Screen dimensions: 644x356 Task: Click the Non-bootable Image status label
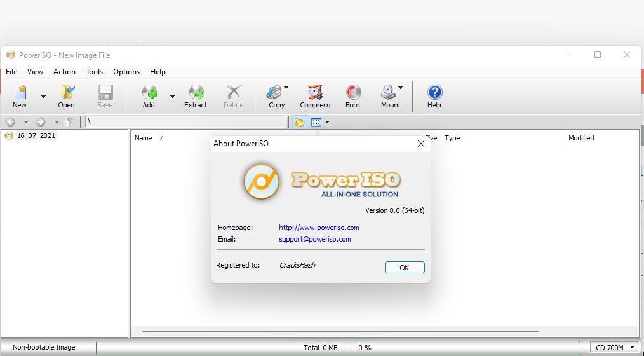click(44, 347)
